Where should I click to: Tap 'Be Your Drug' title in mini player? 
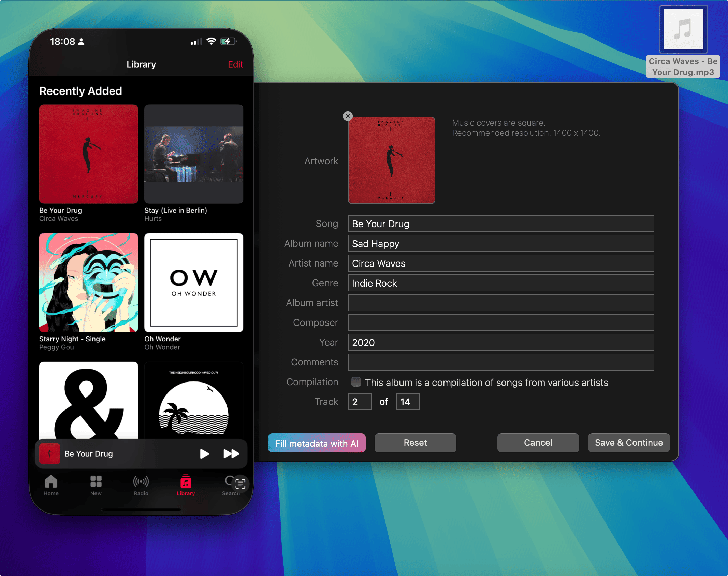click(x=89, y=454)
